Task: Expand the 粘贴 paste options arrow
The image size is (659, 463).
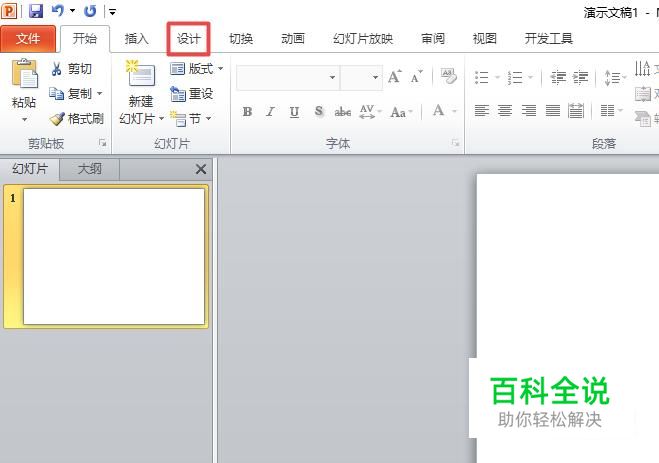Action: [24, 120]
